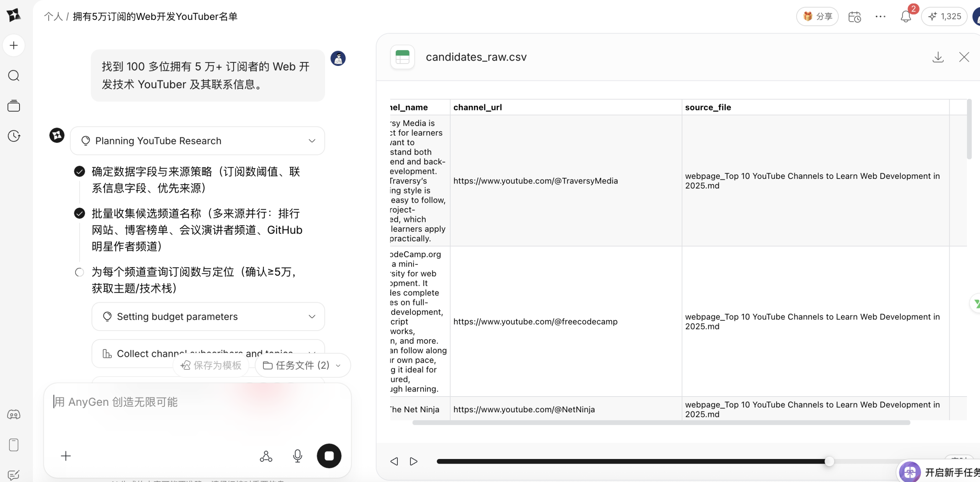This screenshot has height=482, width=980.
Task: Start a new chat with the plus icon
Action: tap(14, 45)
